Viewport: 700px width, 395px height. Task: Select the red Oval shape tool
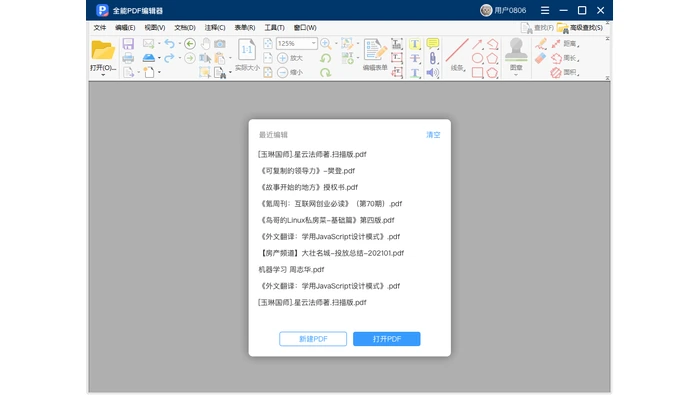(x=477, y=58)
